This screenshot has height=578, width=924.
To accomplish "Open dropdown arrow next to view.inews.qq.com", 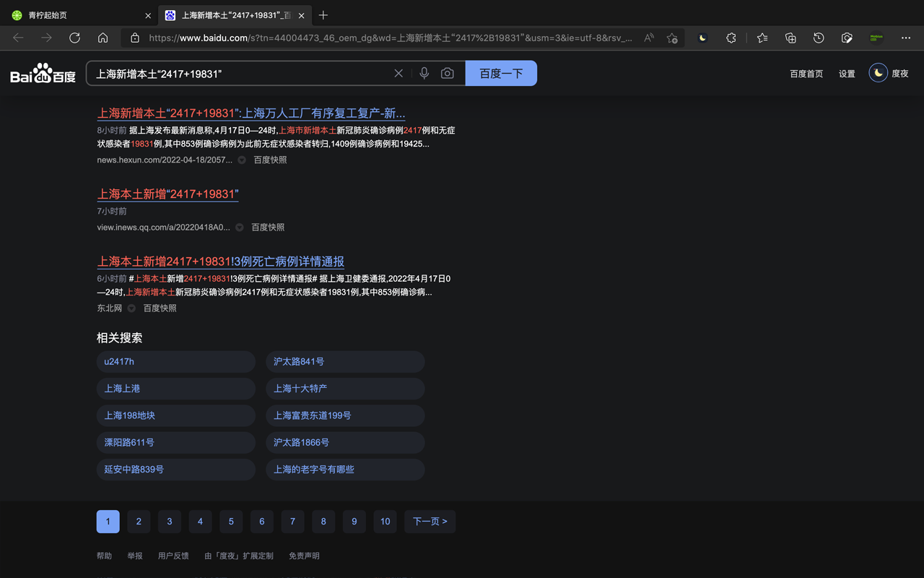I will tap(240, 227).
